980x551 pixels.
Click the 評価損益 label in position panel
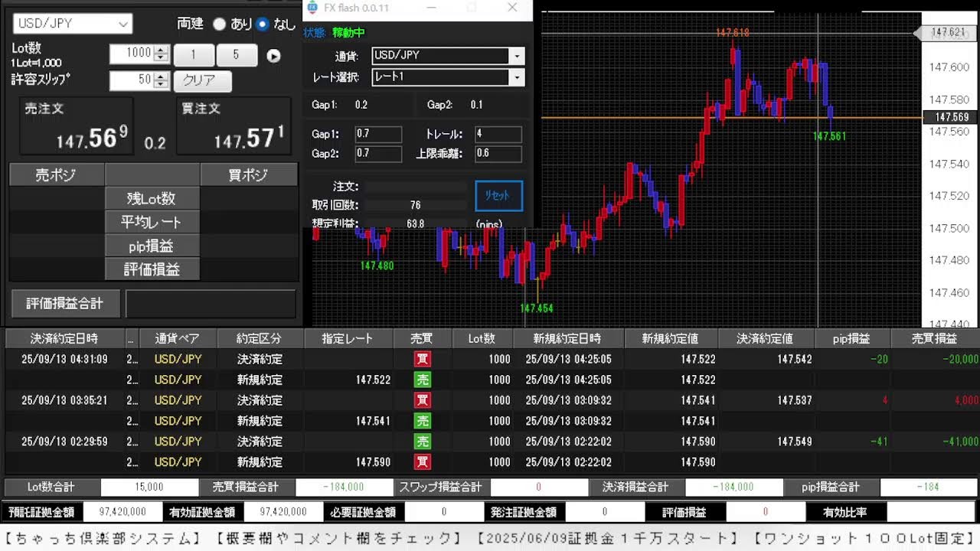coord(152,269)
